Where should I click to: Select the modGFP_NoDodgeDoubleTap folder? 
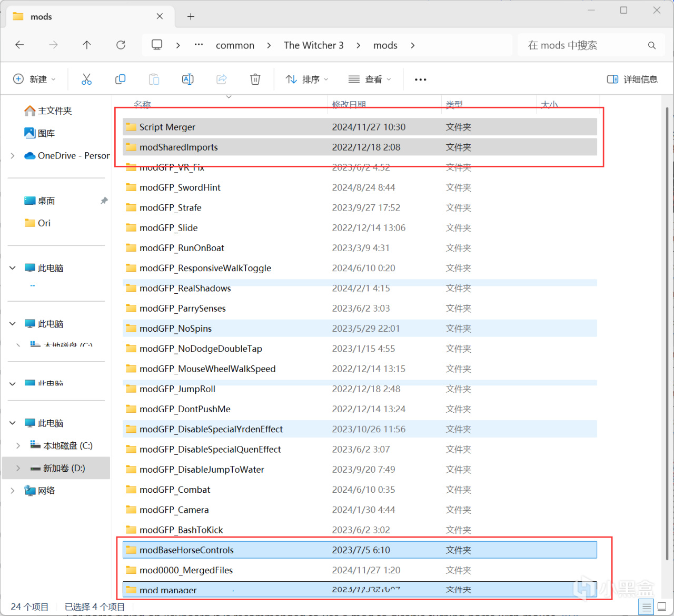[360, 349]
